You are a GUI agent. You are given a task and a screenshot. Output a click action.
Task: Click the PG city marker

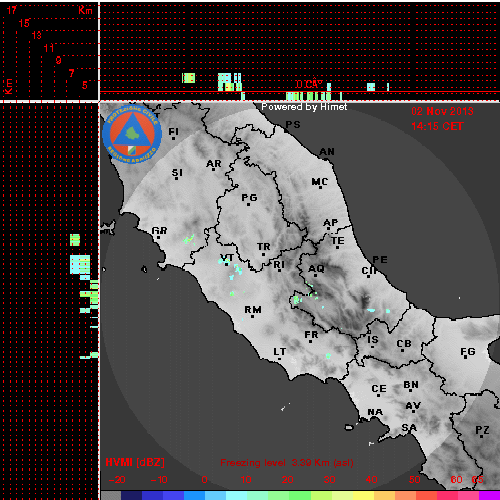248,204
